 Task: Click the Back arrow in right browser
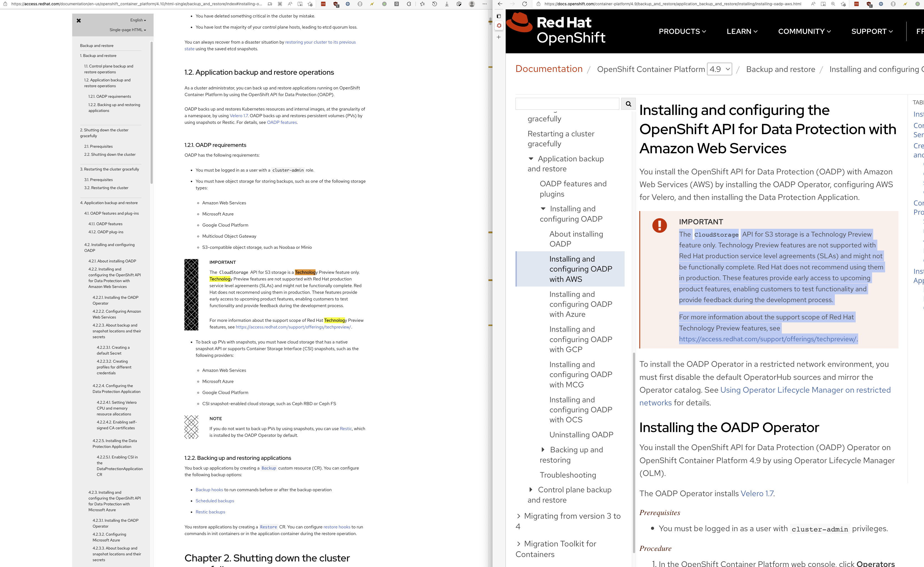(x=500, y=4)
